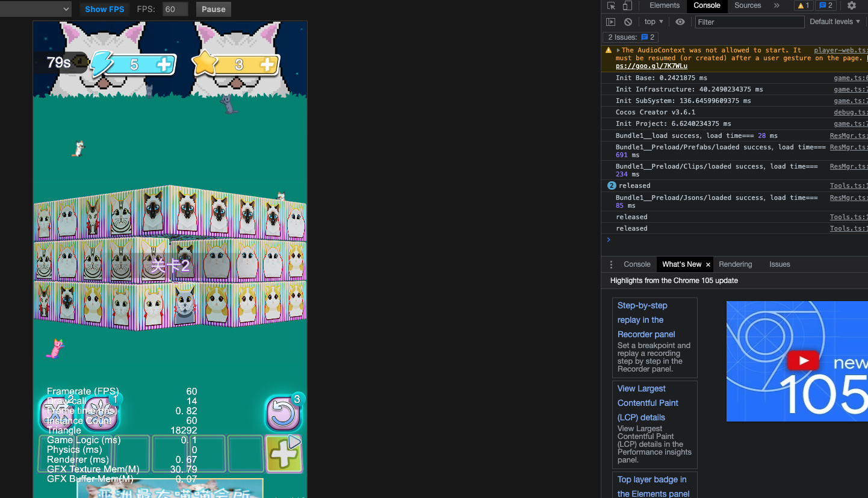
Task: Tap the green plus extra-slot button
Action: (284, 453)
